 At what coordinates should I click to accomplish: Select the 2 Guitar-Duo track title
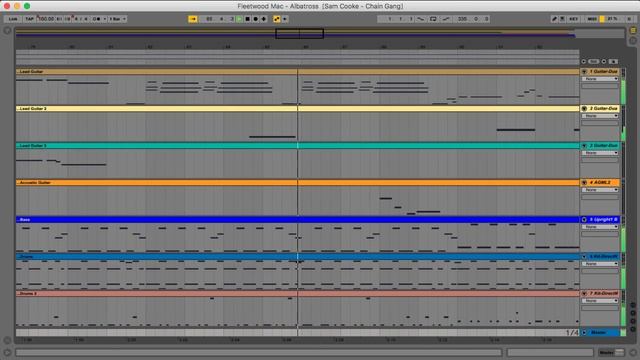click(604, 109)
